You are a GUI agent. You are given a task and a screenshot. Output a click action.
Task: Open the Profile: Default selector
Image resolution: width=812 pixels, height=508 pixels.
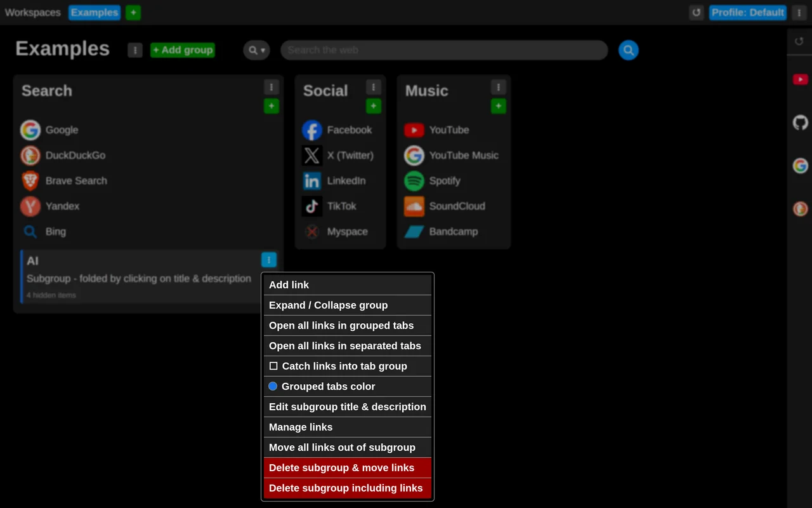[748, 13]
